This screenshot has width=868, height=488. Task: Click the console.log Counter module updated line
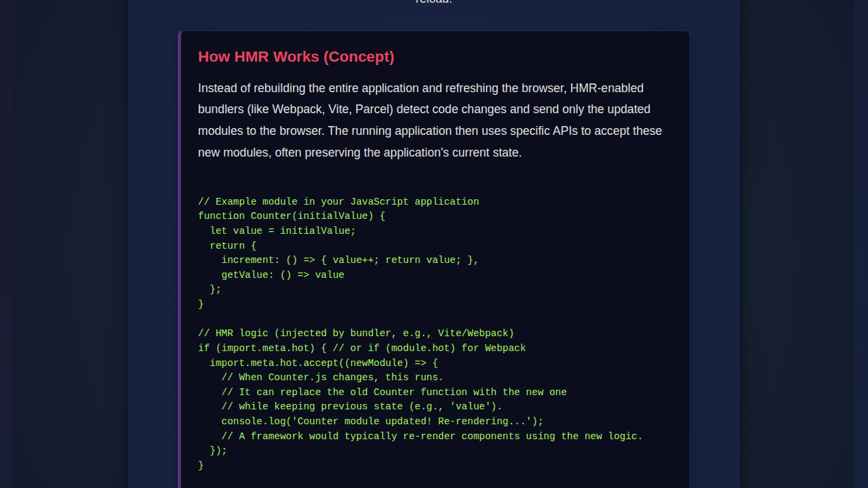point(382,421)
